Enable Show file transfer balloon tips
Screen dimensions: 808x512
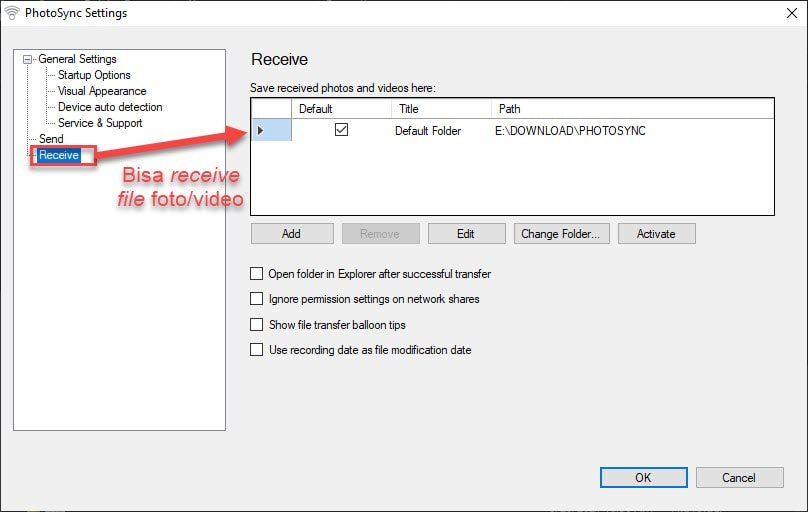tap(256, 325)
